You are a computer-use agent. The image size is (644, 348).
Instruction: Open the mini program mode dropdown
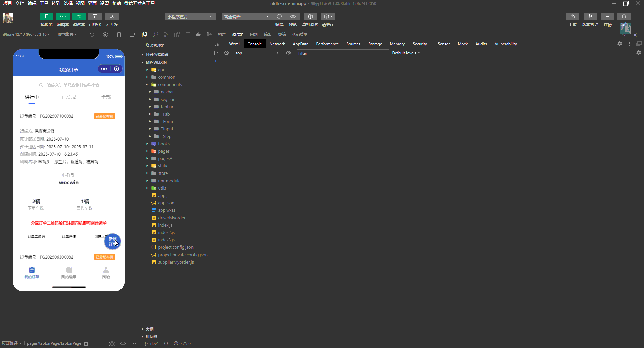(x=190, y=17)
